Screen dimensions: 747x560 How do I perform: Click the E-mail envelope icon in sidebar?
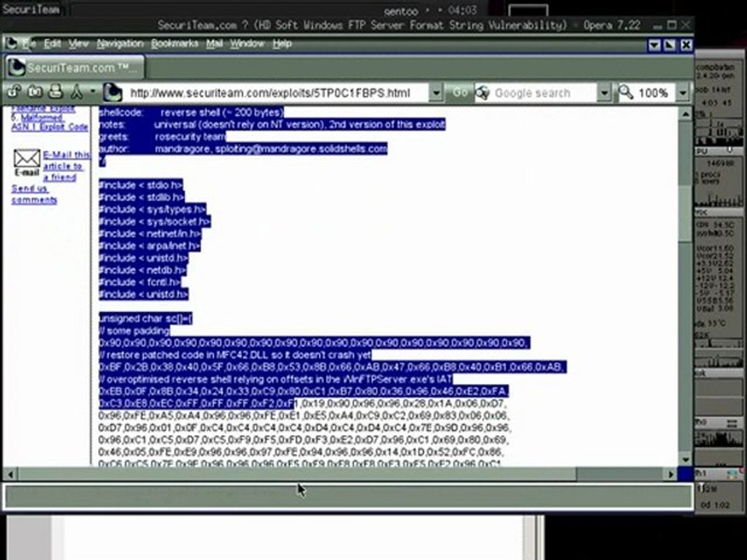click(x=26, y=163)
